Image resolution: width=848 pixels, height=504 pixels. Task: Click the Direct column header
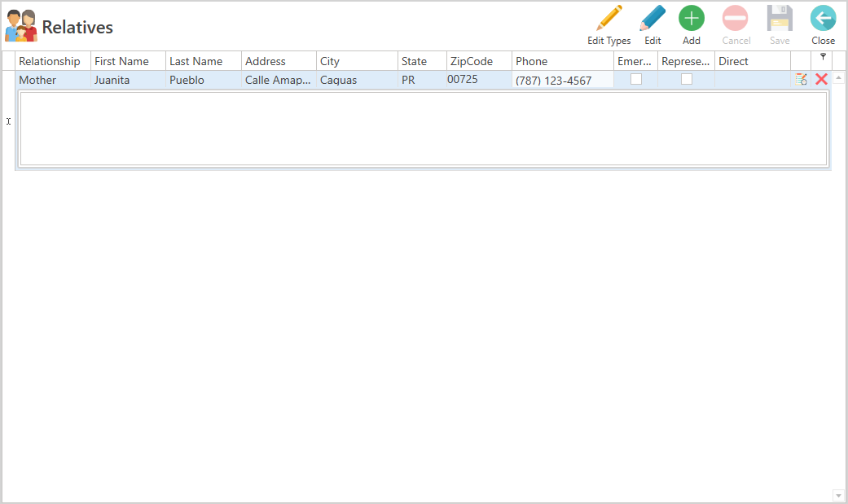pyautogui.click(x=753, y=61)
